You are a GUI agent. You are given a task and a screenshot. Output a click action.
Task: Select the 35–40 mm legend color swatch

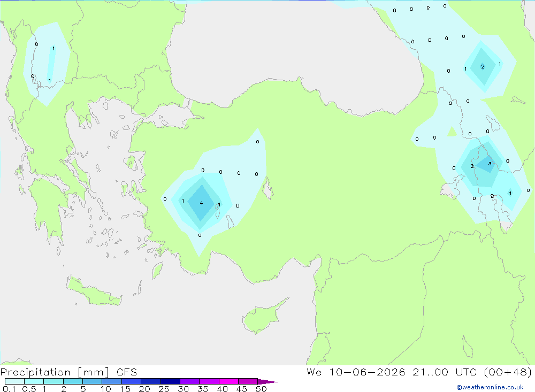(x=209, y=381)
